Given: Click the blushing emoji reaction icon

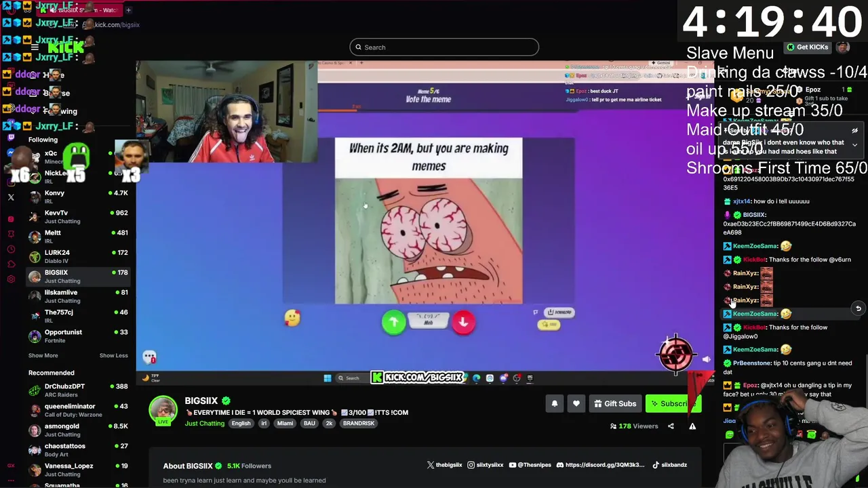Looking at the screenshot, I should 292,317.
